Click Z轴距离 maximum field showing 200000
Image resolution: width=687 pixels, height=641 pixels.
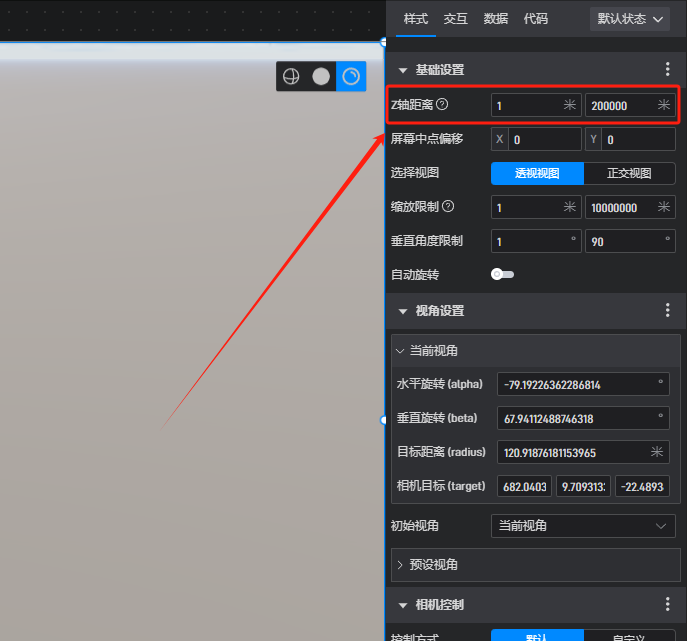pyautogui.click(x=630, y=105)
